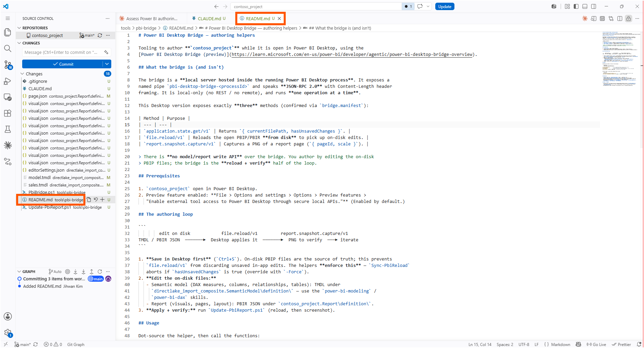The image size is (644, 348).
Task: Open the Explorer view in activity bar
Action: 7,32
